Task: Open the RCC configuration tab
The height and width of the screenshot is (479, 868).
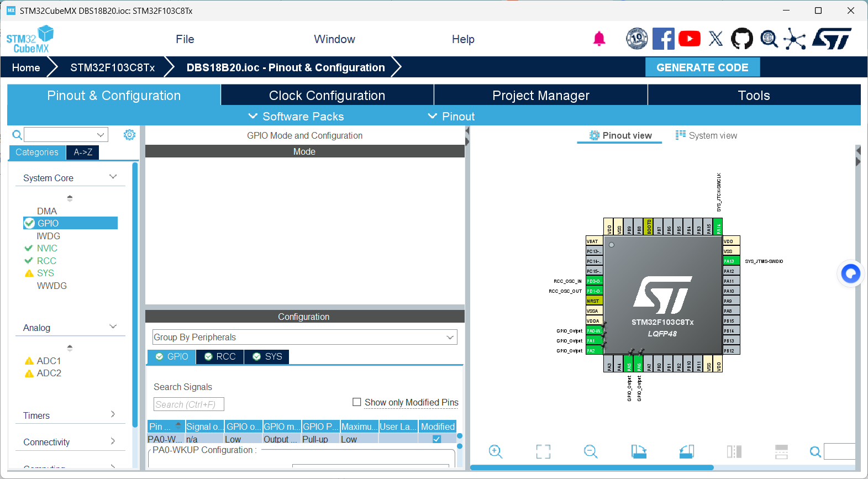Action: pos(220,357)
